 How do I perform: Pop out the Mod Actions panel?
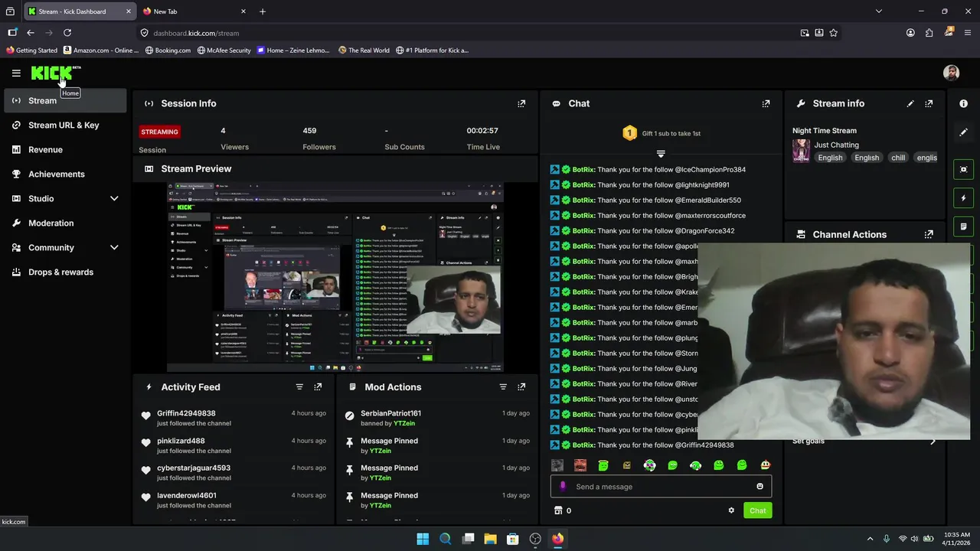(x=521, y=386)
